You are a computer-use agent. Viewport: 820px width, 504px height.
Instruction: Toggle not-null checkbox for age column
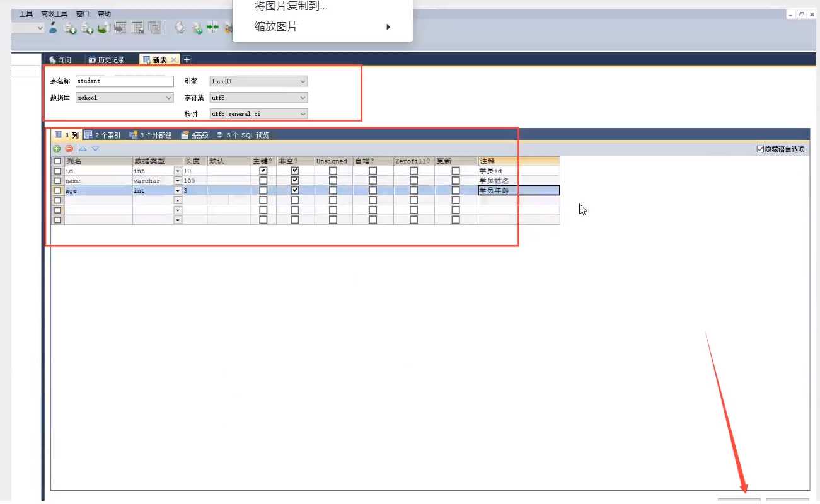click(x=295, y=190)
